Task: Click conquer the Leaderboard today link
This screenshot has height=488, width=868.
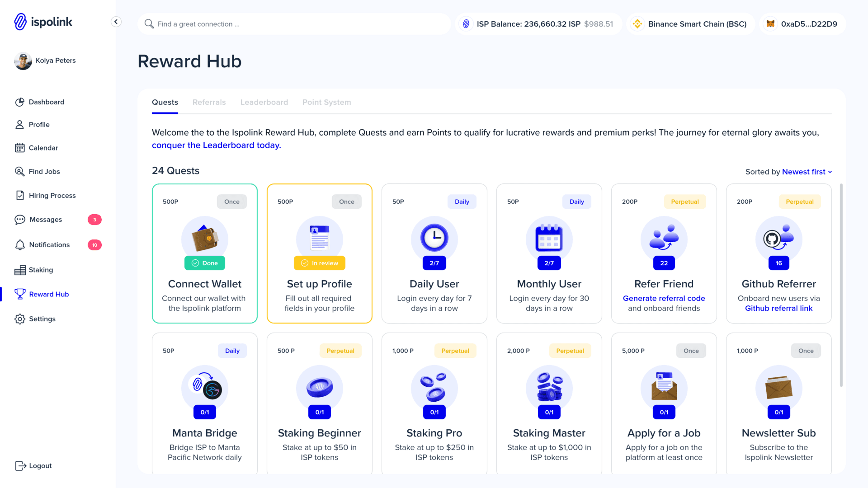Action: [x=216, y=145]
